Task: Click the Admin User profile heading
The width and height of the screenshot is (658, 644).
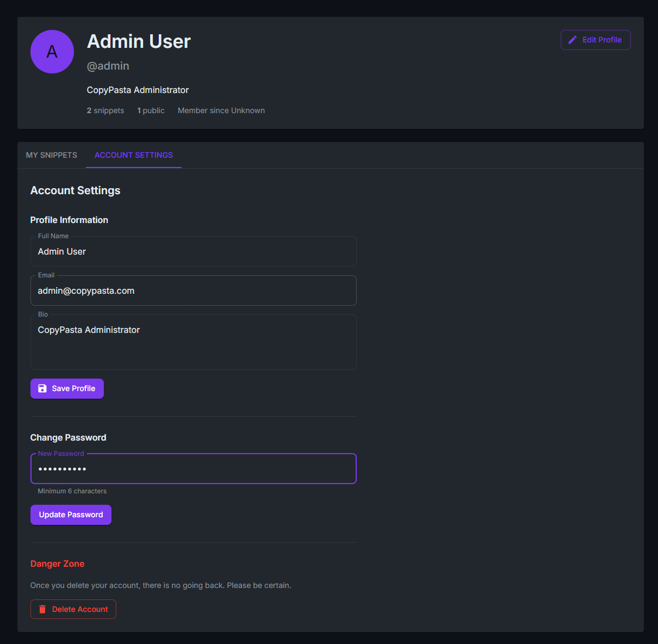Action: 139,41
